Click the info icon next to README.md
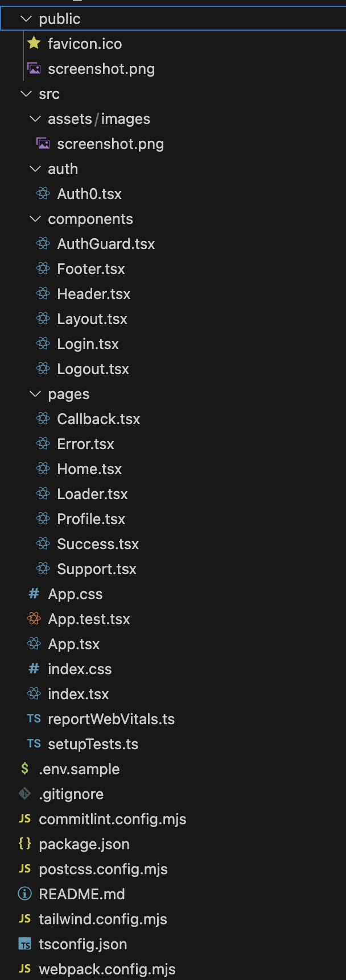Viewport: 346px width, 980px height. click(x=25, y=894)
